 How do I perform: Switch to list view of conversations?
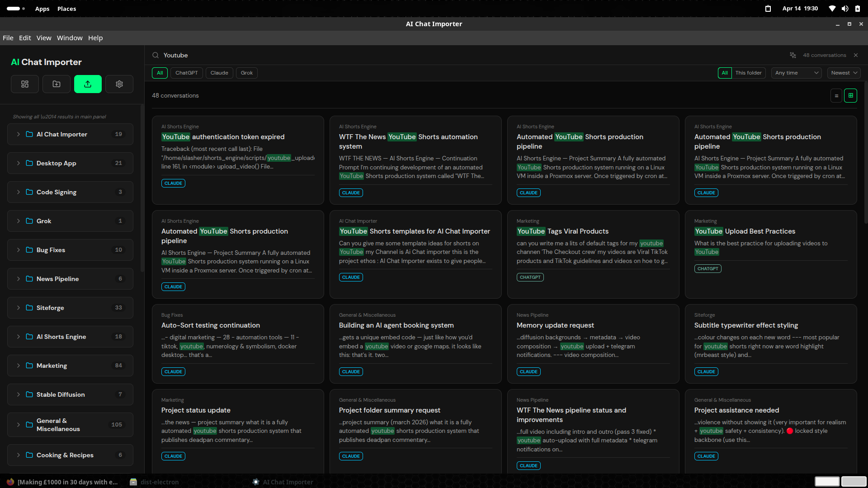[836, 95]
